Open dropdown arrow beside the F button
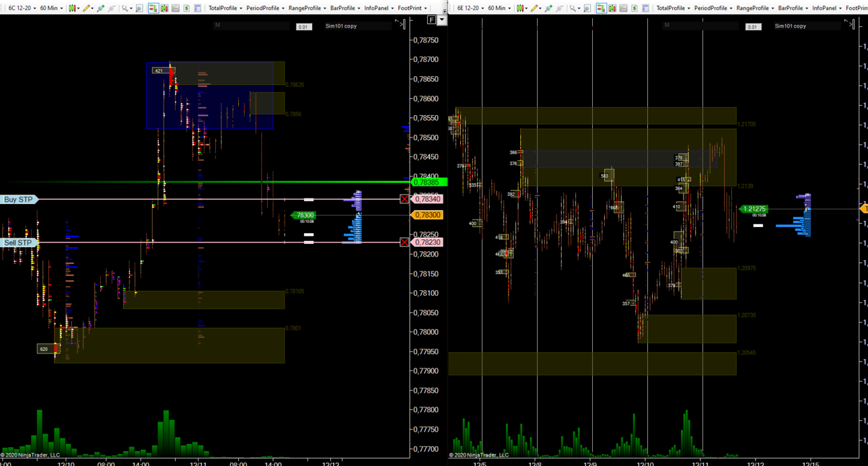Screen dimensions: 868x466 [442, 20]
